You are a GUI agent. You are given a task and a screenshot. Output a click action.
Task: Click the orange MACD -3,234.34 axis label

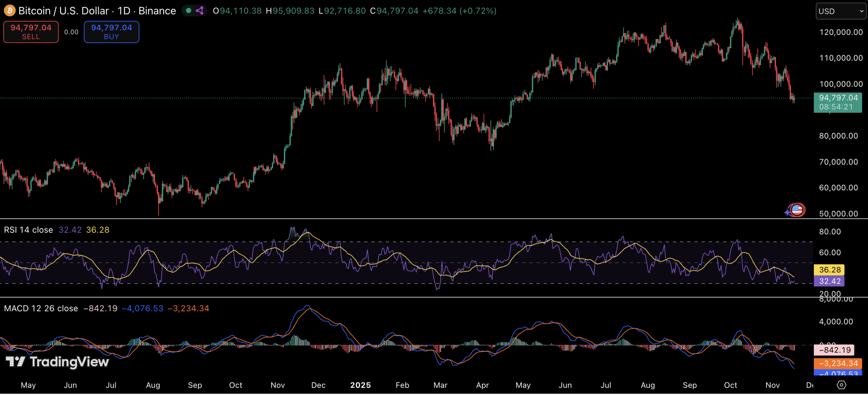coord(837,363)
